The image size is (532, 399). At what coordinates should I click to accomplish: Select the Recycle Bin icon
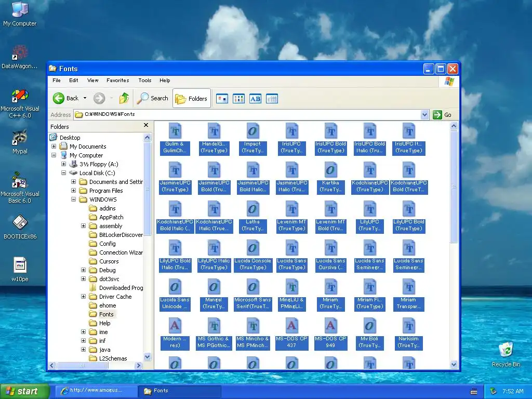(x=506, y=354)
